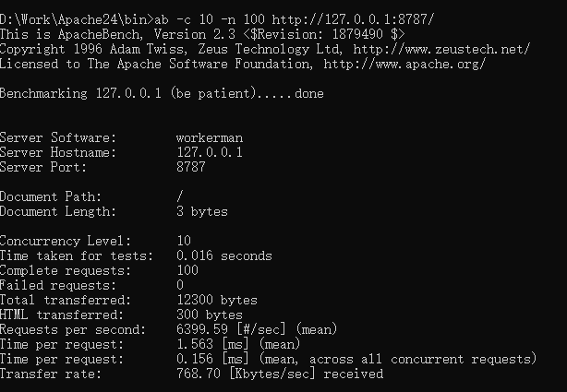Image resolution: width=567 pixels, height=392 pixels.
Task: Click the Failed requests value 0
Action: (180, 285)
